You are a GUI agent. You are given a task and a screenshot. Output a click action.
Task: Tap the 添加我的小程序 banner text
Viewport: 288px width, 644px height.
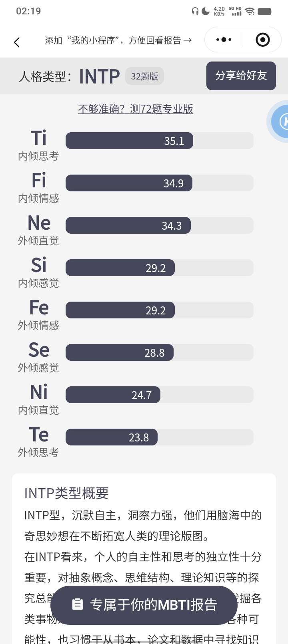point(118,40)
